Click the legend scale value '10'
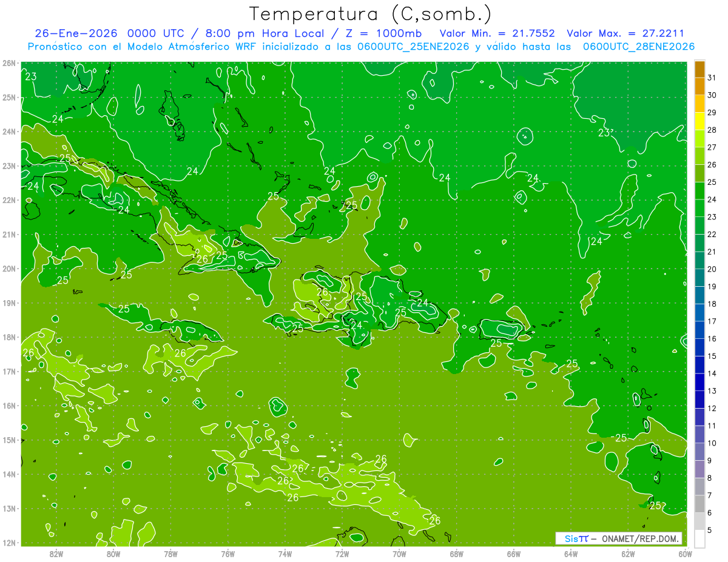The image size is (728, 562). point(712,443)
